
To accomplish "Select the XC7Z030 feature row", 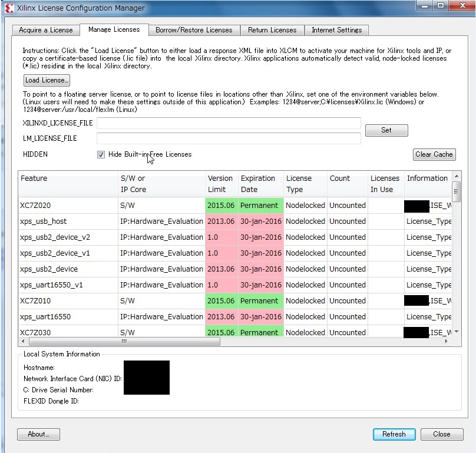I will click(x=235, y=332).
